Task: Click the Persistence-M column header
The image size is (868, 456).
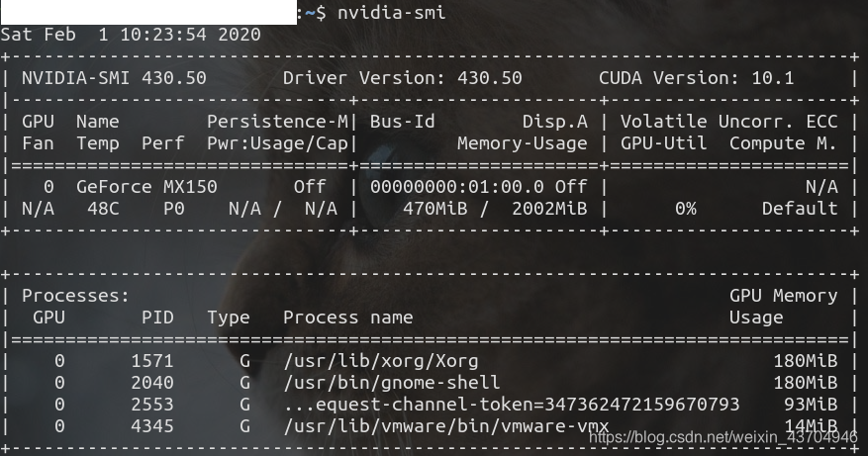Action: pos(277,122)
